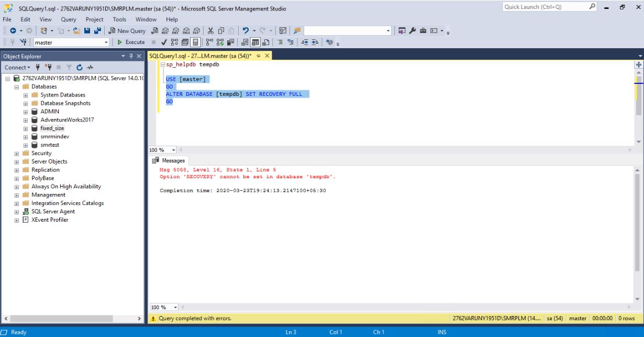This screenshot has width=644, height=337.
Task: Open the Tools menu
Action: coord(119,19)
